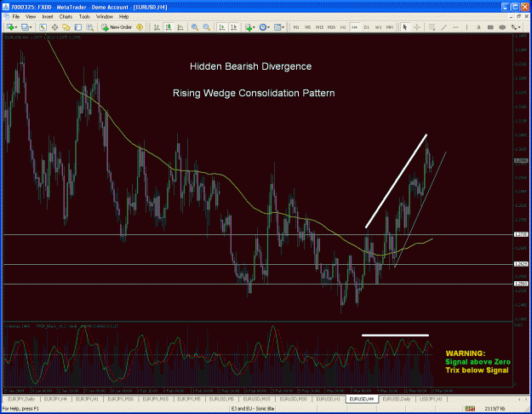Select the Crosshair tool
The width and height of the screenshot is (532, 414).
click(x=416, y=27)
